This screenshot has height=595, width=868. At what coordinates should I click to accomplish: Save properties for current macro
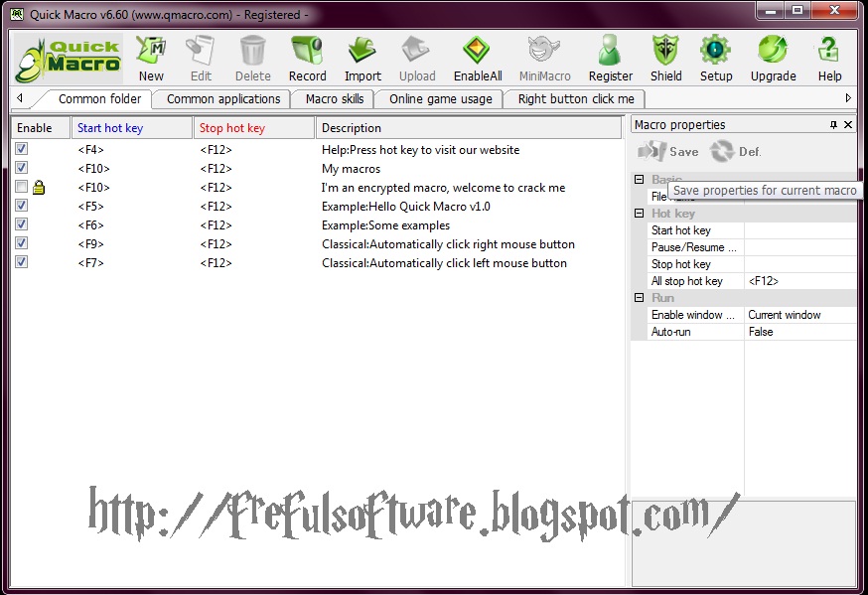coord(671,151)
